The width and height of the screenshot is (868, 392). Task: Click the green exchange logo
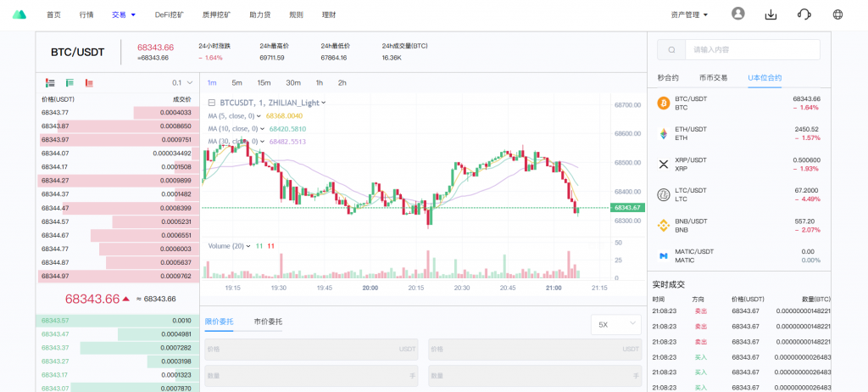[x=19, y=14]
